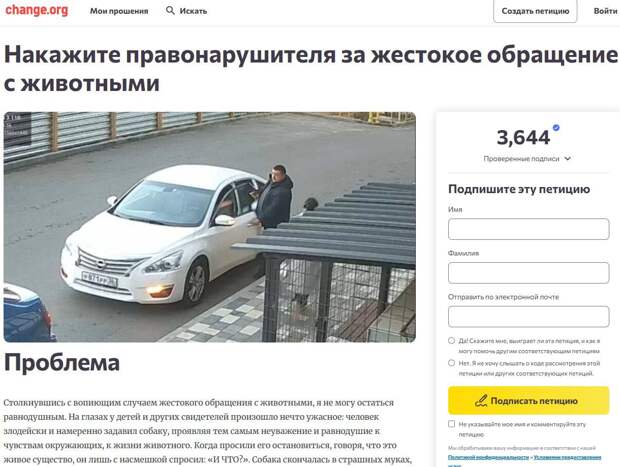Click the magnifying glass search icon
The image size is (620, 467).
pos(170,11)
